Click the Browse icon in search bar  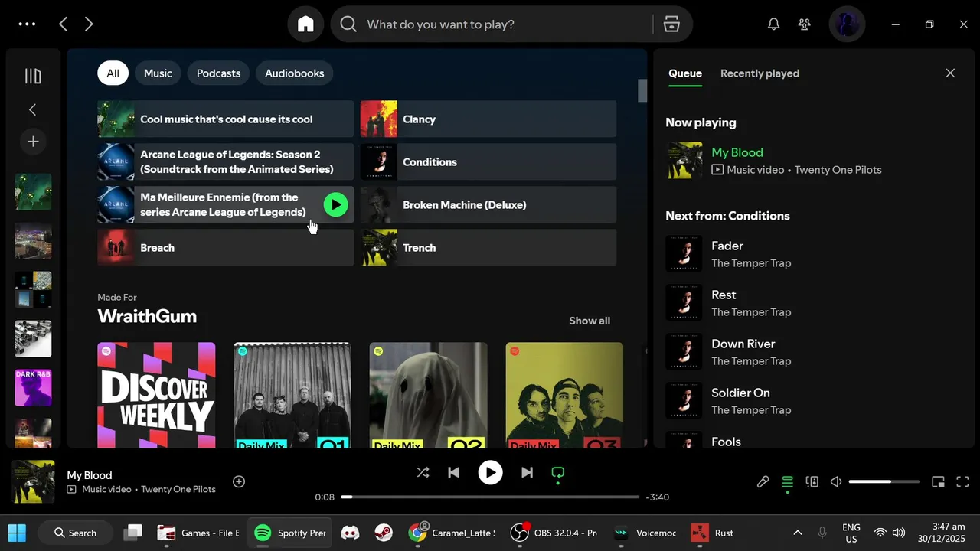(x=671, y=24)
